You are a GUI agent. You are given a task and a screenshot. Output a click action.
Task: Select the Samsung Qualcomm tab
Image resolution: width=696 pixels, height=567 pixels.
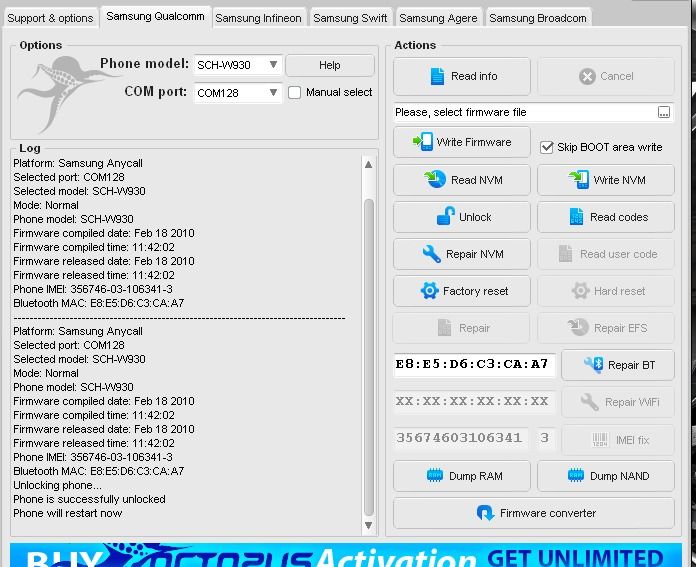point(155,16)
